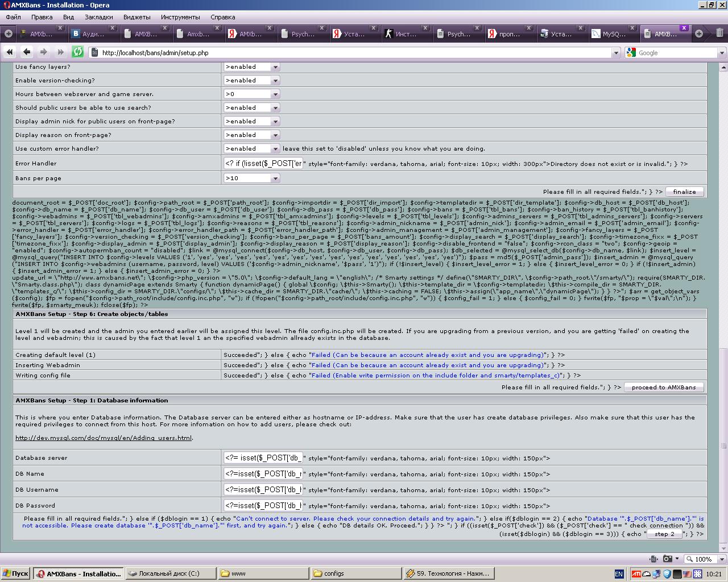728x582 pixels.
Task: Reload the page with the green refresh icon
Action: pos(78,52)
